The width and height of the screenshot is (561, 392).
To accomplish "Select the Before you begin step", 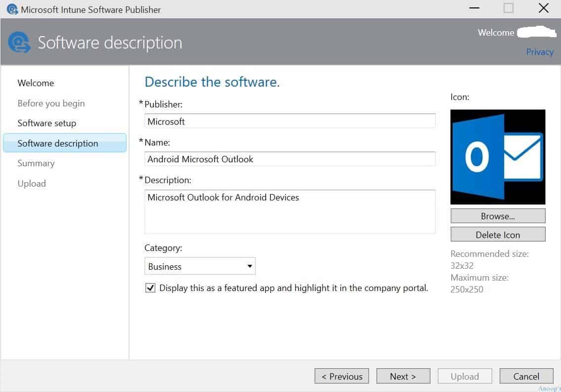I will 51,103.
